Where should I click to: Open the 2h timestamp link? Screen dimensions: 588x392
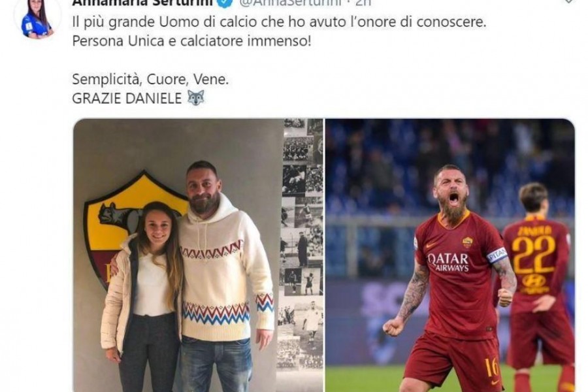click(x=363, y=3)
